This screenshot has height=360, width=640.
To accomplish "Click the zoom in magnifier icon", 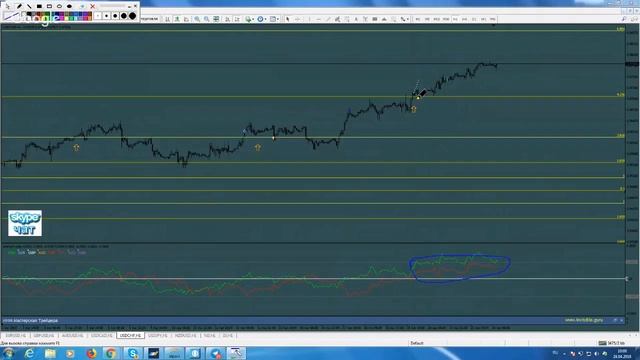I will 197,19.
